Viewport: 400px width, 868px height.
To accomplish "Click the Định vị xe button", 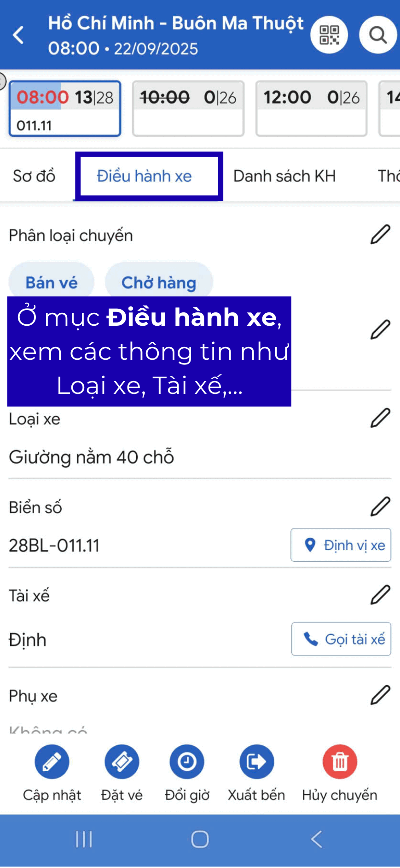I will click(341, 545).
